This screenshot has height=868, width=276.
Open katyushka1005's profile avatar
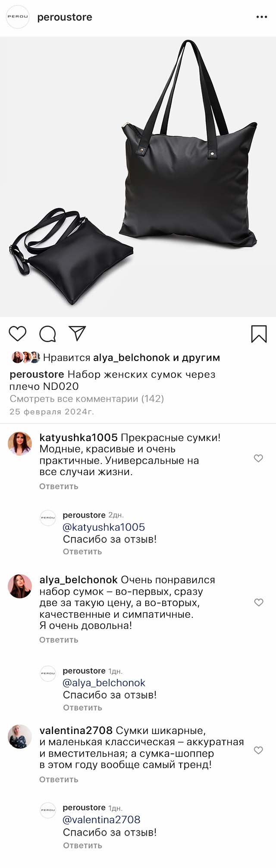click(20, 444)
